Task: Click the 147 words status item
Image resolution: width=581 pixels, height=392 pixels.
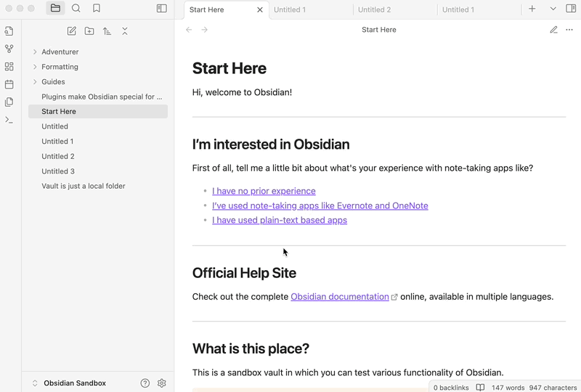Action: click(508, 388)
